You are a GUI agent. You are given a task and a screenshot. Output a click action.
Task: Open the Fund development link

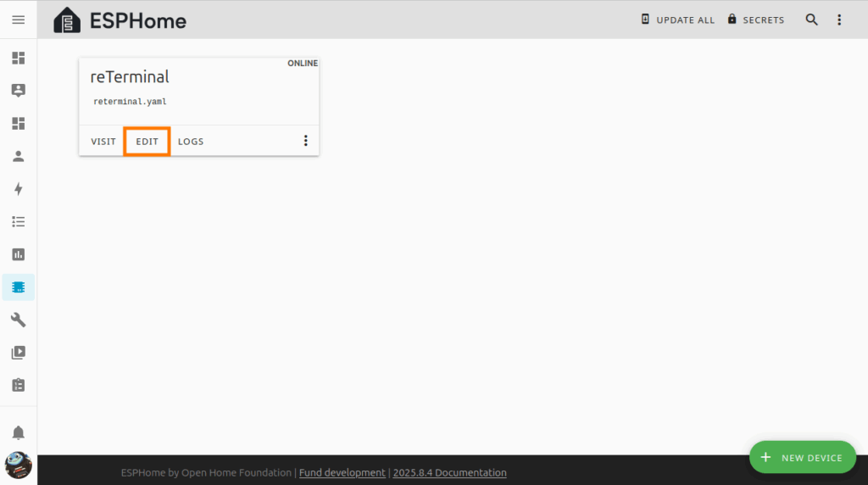[x=342, y=473]
